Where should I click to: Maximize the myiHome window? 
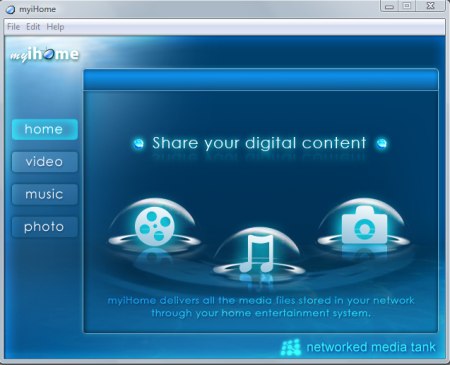click(x=407, y=6)
